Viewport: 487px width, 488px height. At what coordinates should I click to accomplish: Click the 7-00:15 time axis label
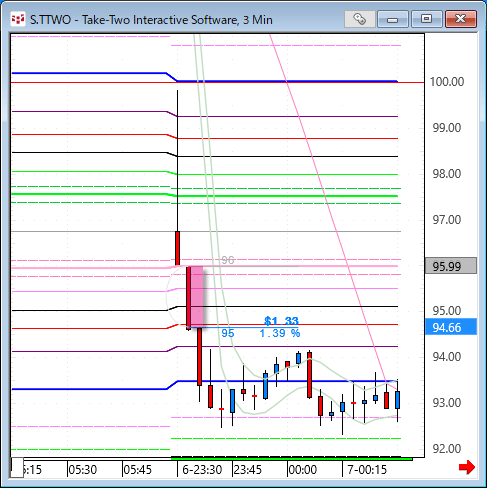tap(367, 470)
